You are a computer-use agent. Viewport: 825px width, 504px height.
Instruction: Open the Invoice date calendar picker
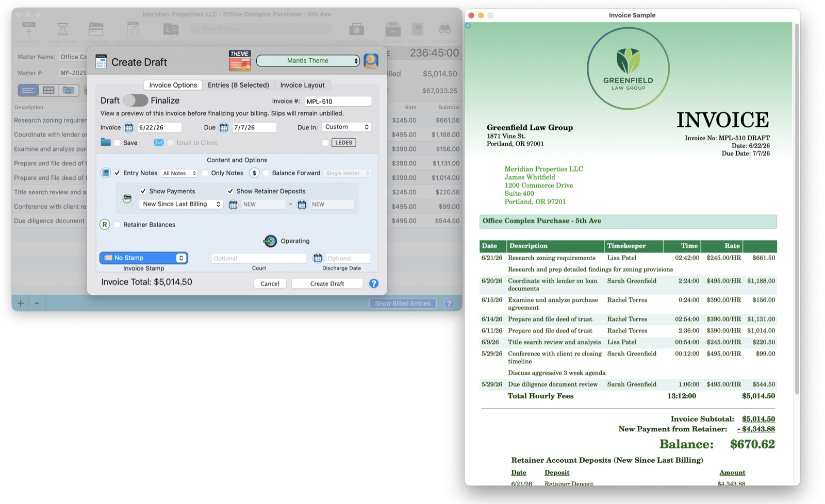point(128,127)
